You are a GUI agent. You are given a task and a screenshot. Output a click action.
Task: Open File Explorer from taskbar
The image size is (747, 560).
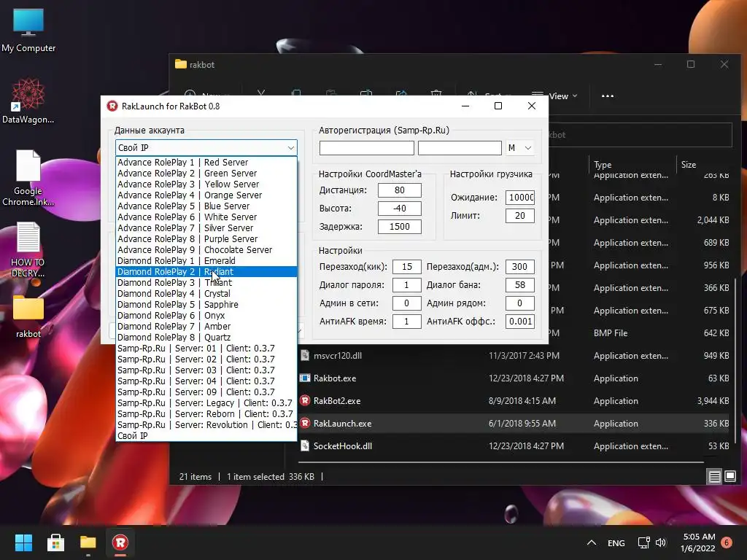point(88,542)
